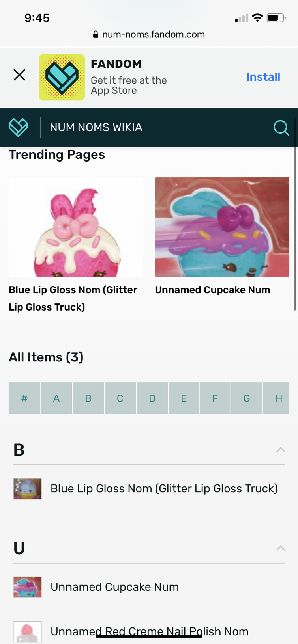Jump to the # index tab

click(x=24, y=398)
